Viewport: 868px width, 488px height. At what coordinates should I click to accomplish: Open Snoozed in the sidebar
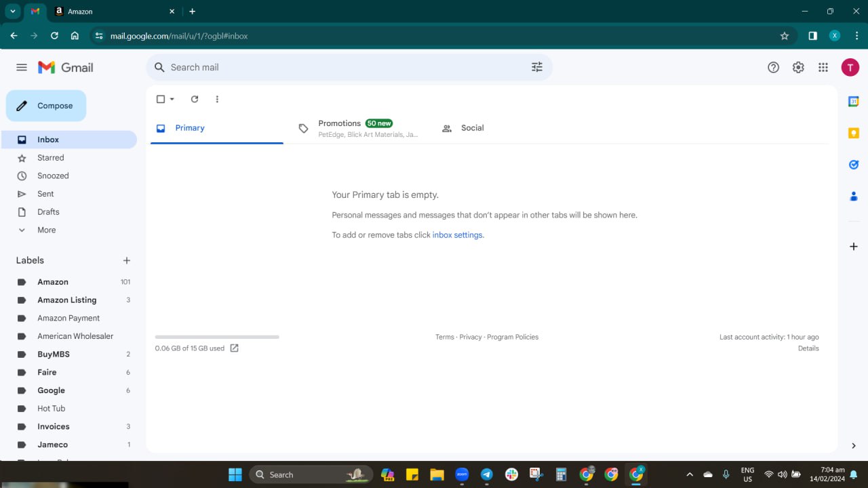tap(69, 176)
